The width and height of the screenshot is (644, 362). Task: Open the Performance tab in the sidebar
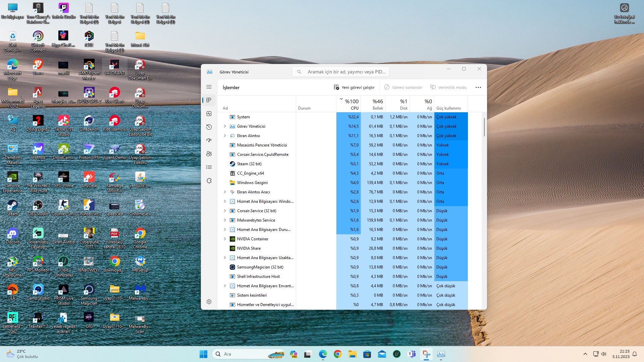pos(209,114)
